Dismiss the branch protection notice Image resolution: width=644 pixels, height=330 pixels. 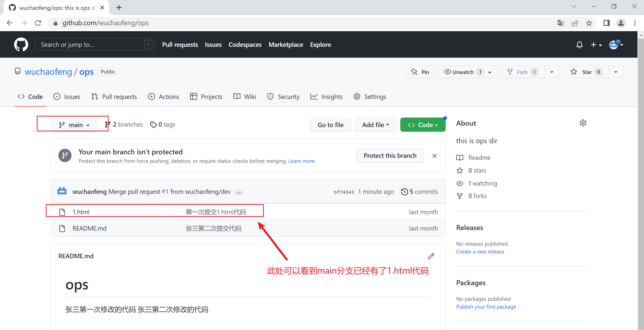click(435, 156)
